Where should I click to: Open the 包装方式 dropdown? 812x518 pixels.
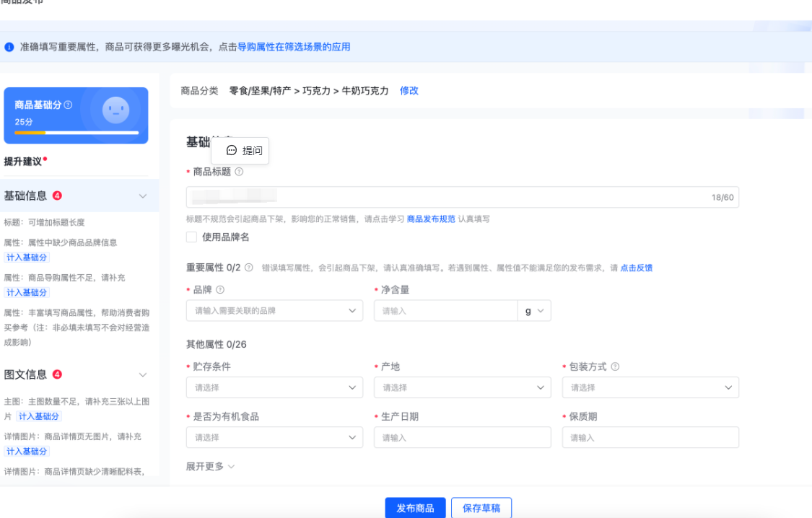pyautogui.click(x=650, y=387)
